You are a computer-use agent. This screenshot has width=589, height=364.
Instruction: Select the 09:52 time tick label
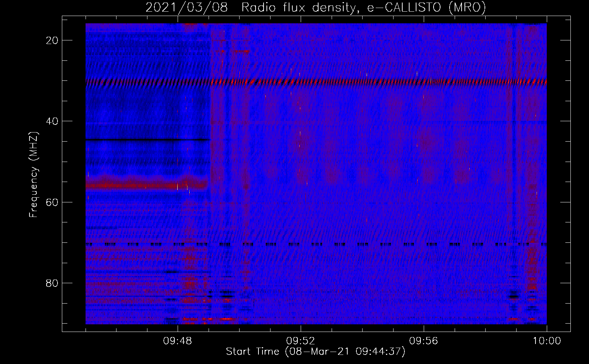click(x=301, y=341)
